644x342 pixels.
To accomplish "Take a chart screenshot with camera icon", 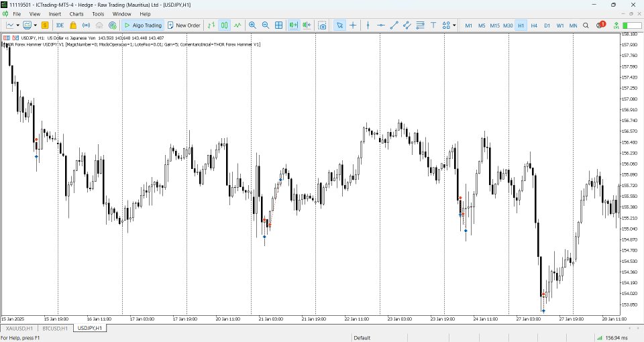I will coord(323,25).
